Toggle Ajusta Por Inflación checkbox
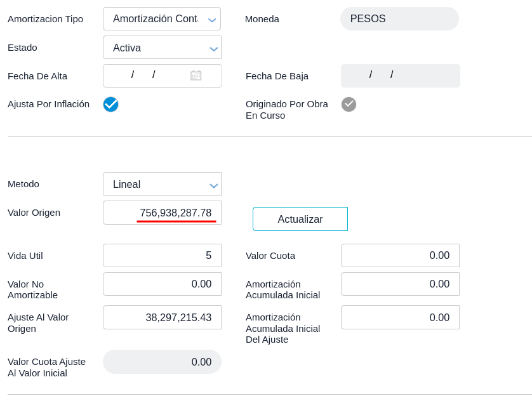 [110, 105]
